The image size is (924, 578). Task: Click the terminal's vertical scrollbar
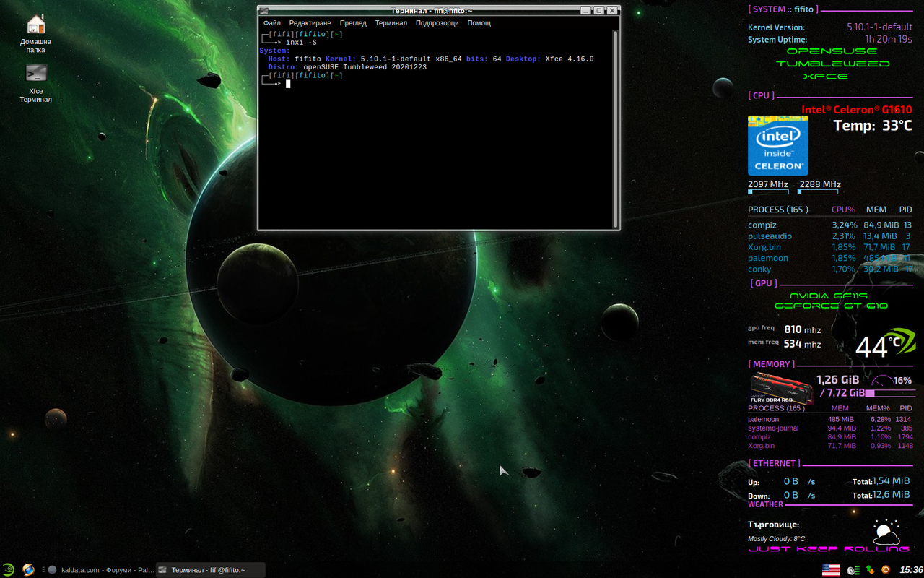coord(615,129)
